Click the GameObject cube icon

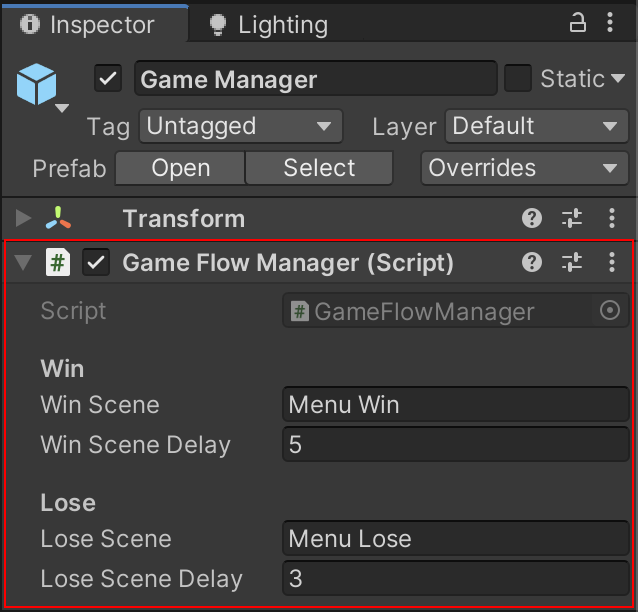coord(37,85)
